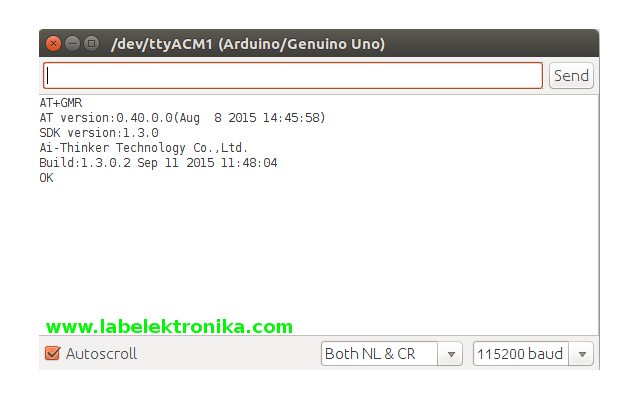The height and width of the screenshot is (400, 640).
Task: Close the serial monitor window
Action: [x=53, y=43]
